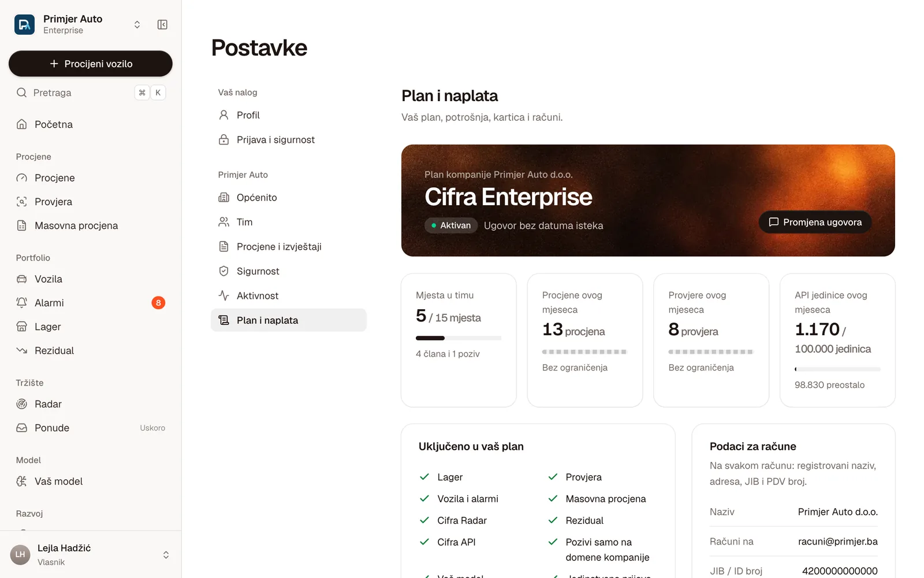The width and height of the screenshot is (924, 578).
Task: Open Procjene i izvještaji settings
Action: (289, 247)
